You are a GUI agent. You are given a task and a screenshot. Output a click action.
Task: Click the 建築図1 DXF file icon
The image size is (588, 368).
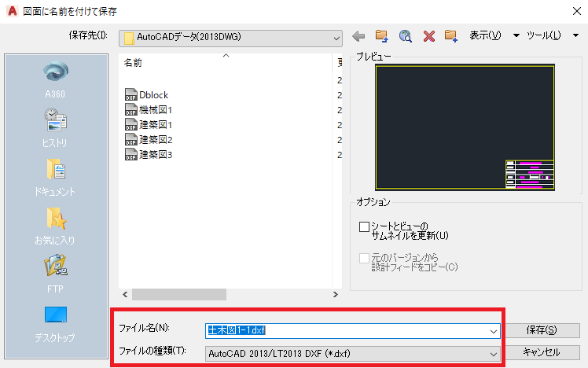(x=130, y=124)
